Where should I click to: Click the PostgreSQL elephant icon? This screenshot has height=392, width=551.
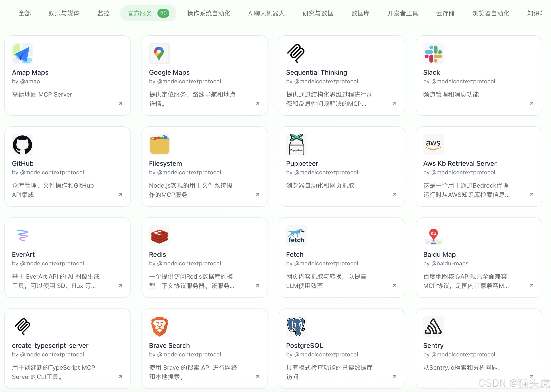click(297, 326)
